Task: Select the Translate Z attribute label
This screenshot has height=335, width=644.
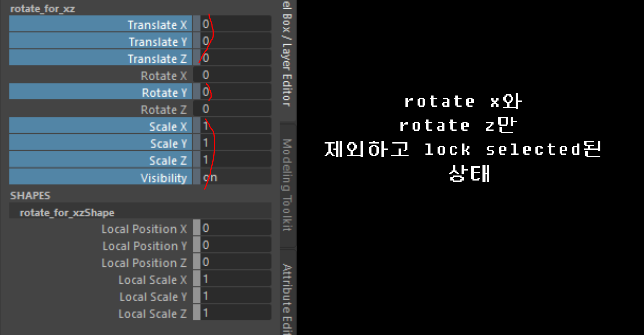Action: pos(157,59)
